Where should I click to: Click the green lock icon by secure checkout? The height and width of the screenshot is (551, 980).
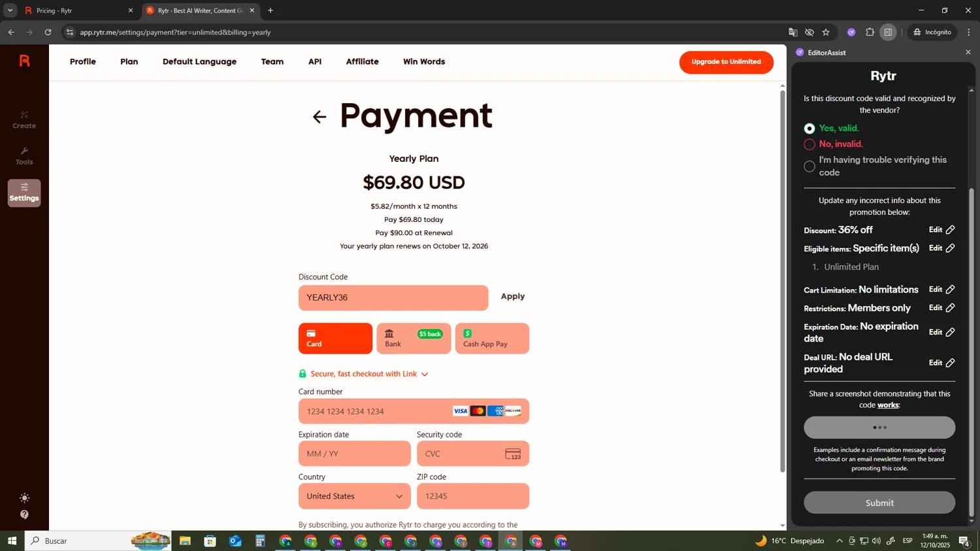(302, 373)
